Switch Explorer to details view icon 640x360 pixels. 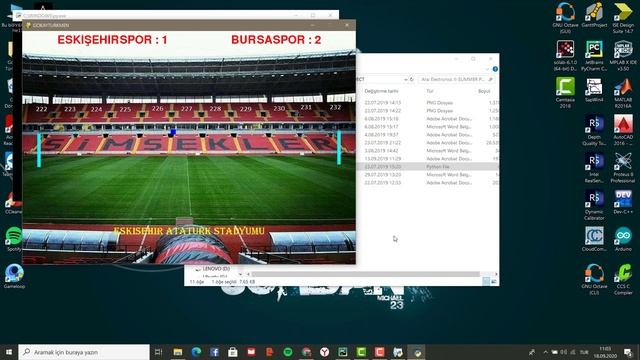pos(486,281)
